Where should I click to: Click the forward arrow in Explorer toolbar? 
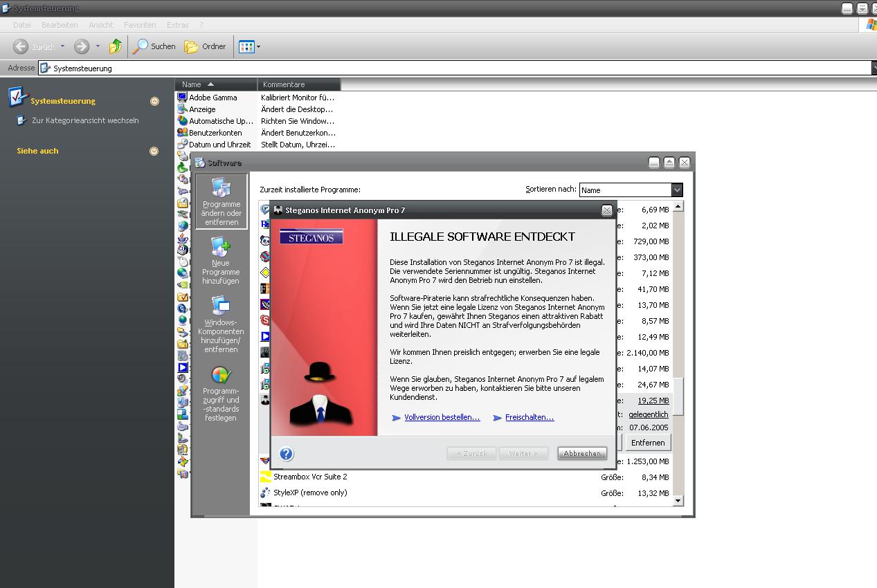(x=82, y=46)
